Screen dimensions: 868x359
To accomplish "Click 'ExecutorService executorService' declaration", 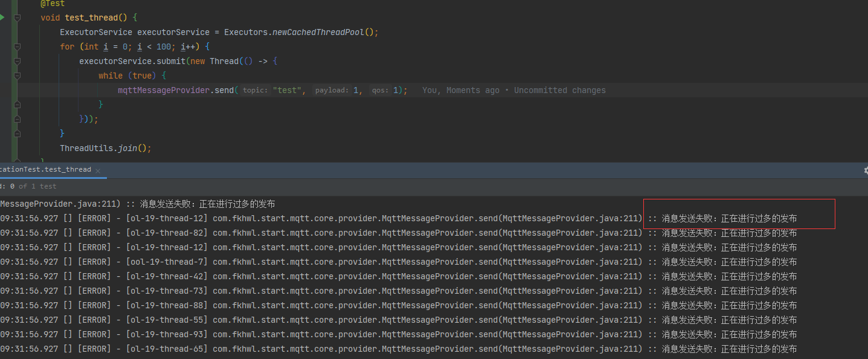I will click(x=135, y=32).
